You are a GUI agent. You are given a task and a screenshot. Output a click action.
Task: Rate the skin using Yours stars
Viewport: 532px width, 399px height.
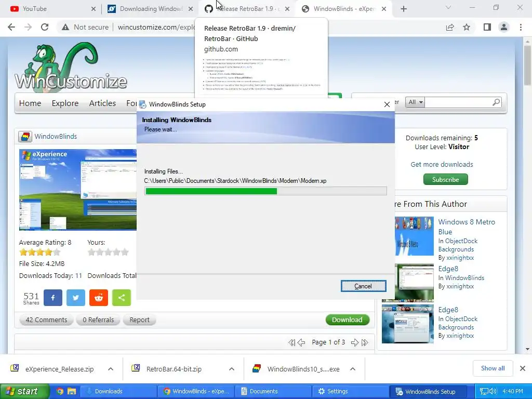point(108,252)
